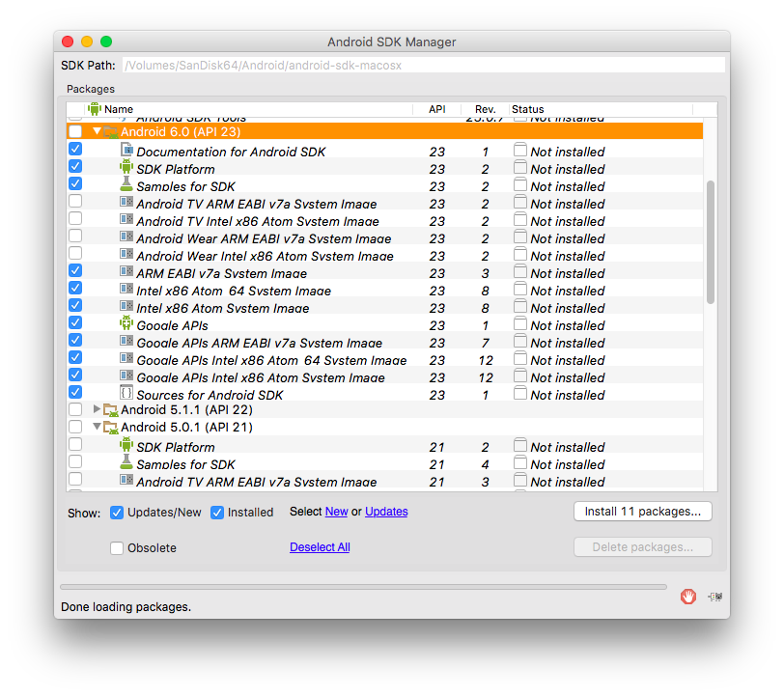The height and width of the screenshot is (696, 784).
Task: Click the Install 11 packages button
Action: [x=642, y=512]
